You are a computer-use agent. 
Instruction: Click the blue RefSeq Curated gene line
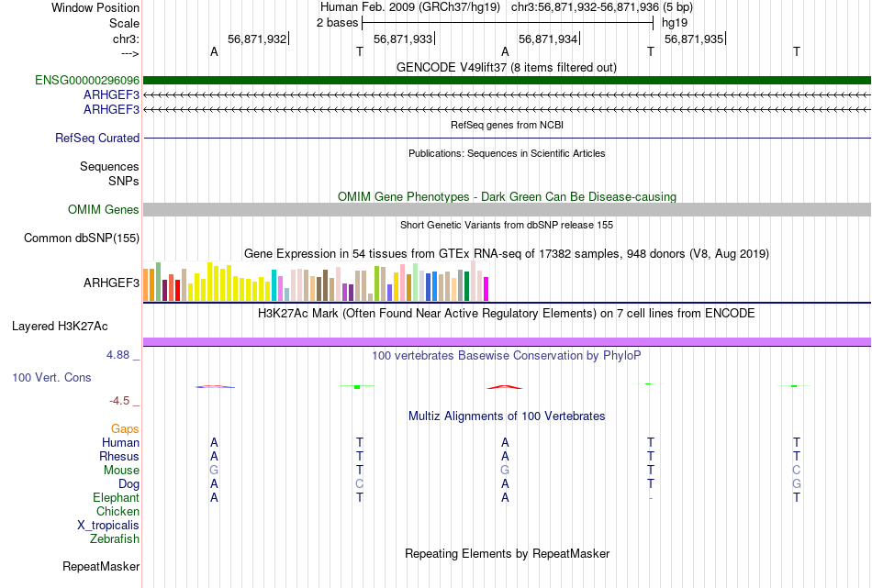(x=507, y=138)
